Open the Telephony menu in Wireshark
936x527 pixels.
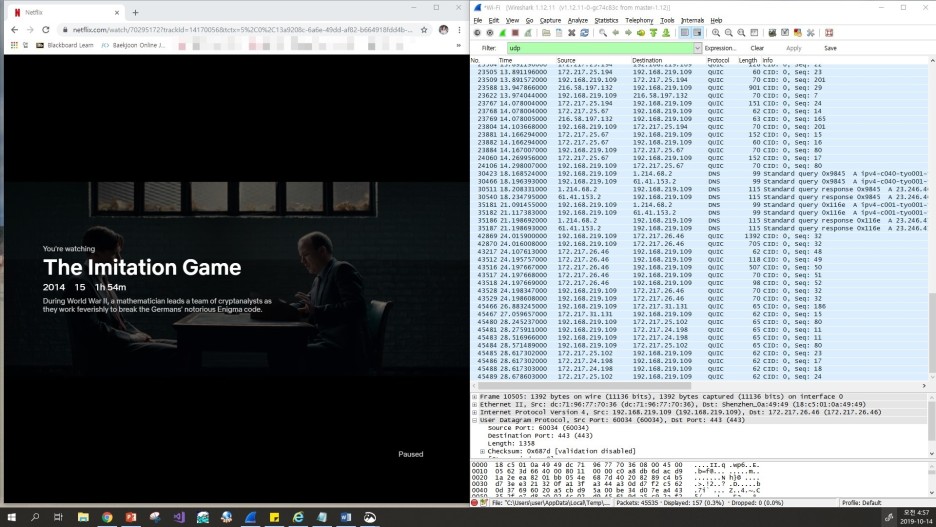tap(639, 20)
